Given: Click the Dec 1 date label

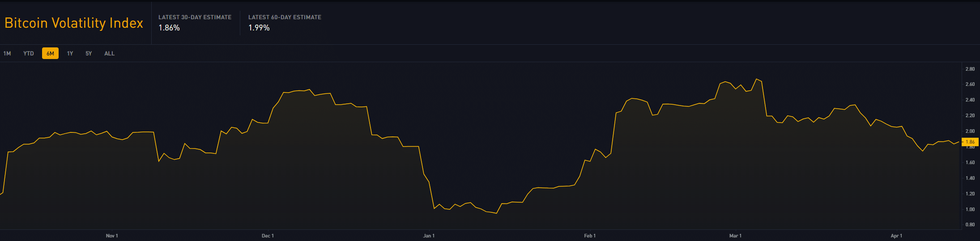Looking at the screenshot, I should pyautogui.click(x=268, y=236).
